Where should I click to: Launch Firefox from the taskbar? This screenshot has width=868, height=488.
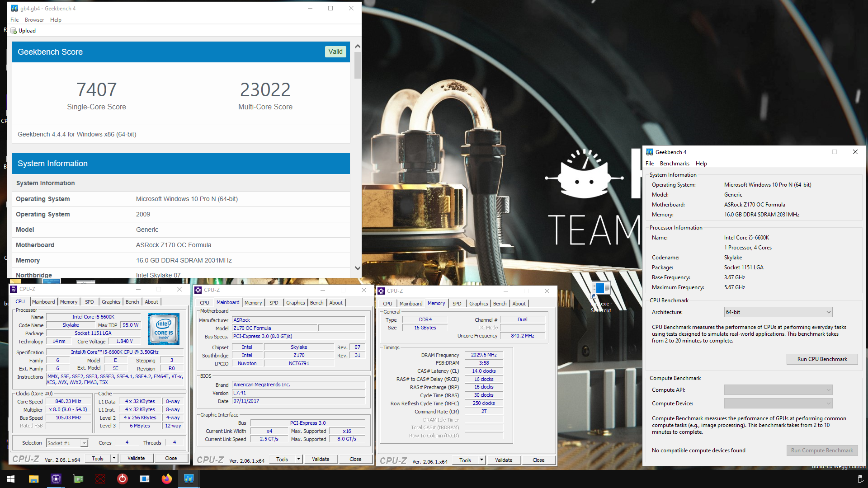point(167,479)
